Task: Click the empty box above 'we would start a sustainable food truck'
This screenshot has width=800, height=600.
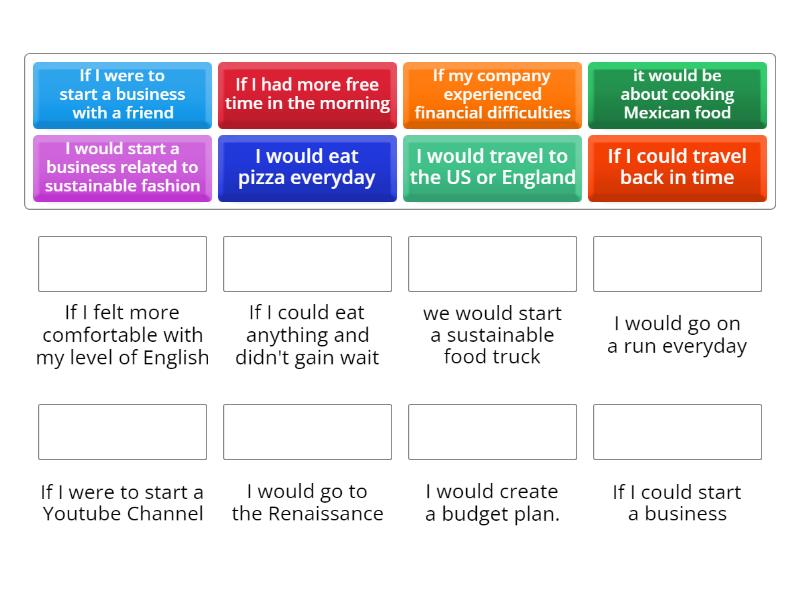Action: point(492,263)
